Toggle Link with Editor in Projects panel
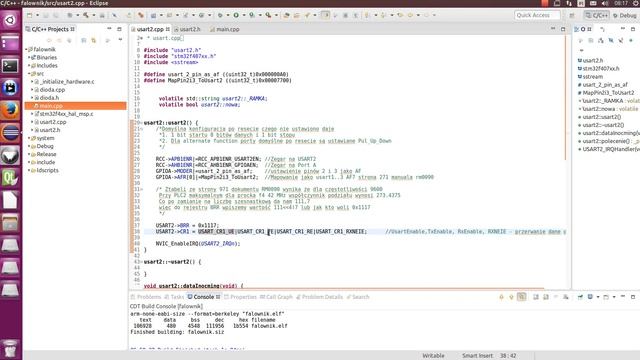This screenshot has height=360, width=640. tap(93, 40)
